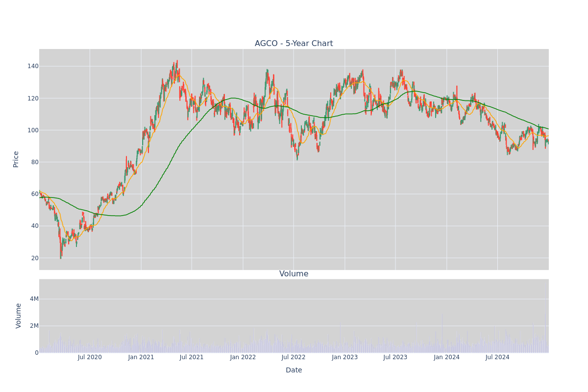Screen dimensions: 588x392
Task: Click the "Jul 2021" date tick
Action: pyautogui.click(x=192, y=357)
